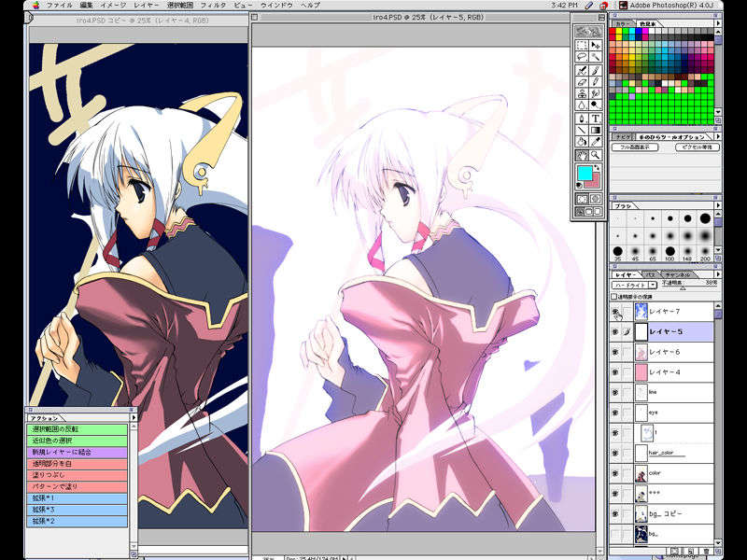Open the Swatches palette flyout menu arrow
The image size is (747, 560).
click(717, 22)
